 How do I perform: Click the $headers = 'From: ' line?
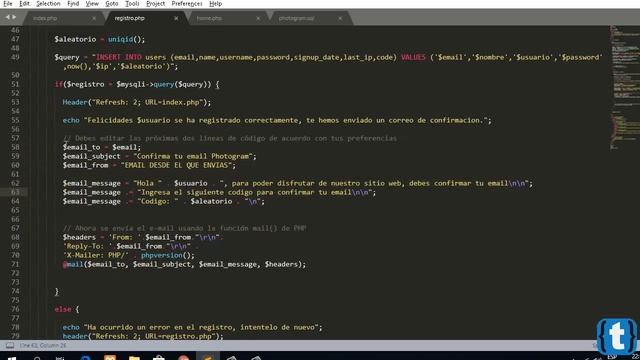[x=143, y=237]
